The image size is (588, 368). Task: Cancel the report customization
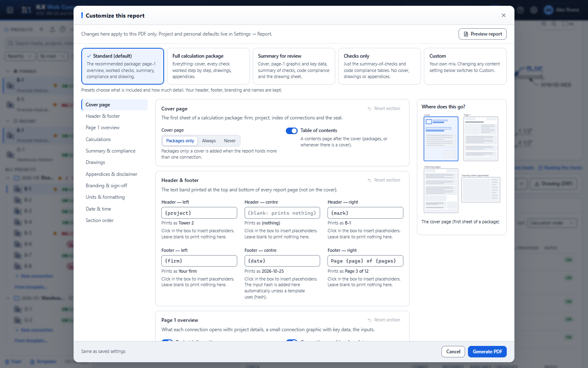click(x=453, y=352)
